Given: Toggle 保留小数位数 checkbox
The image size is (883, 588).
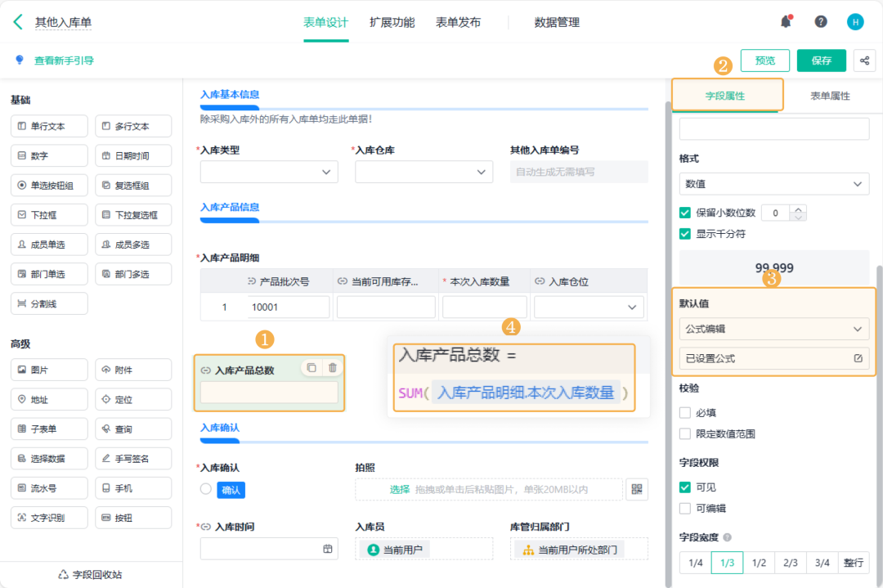Looking at the screenshot, I should pyautogui.click(x=685, y=213).
